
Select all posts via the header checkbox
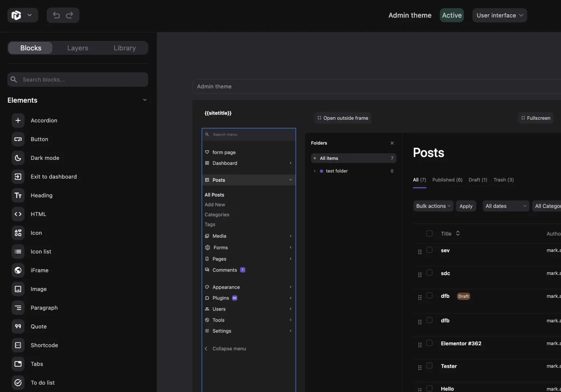coord(430,233)
